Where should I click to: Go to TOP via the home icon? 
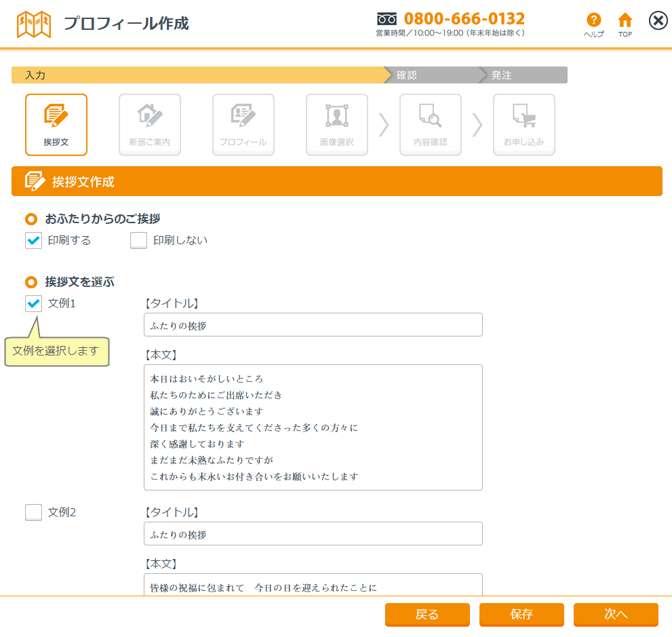click(625, 21)
